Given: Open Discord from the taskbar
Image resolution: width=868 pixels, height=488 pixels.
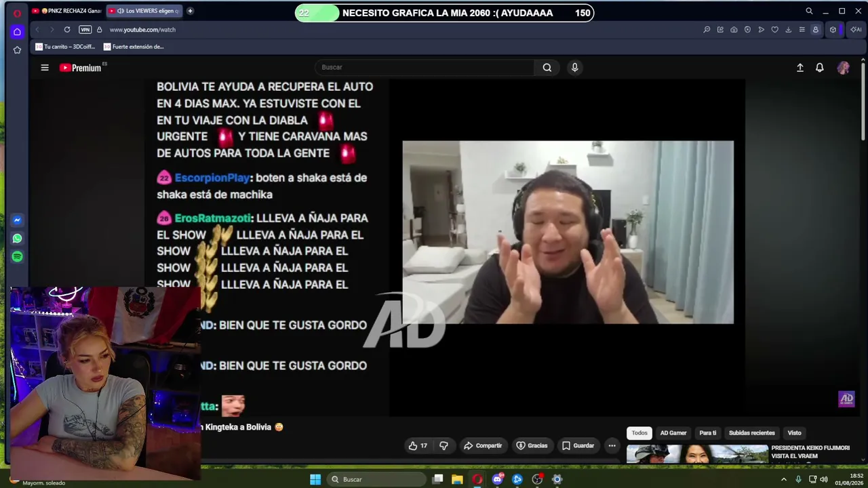Looking at the screenshot, I should pos(498,480).
